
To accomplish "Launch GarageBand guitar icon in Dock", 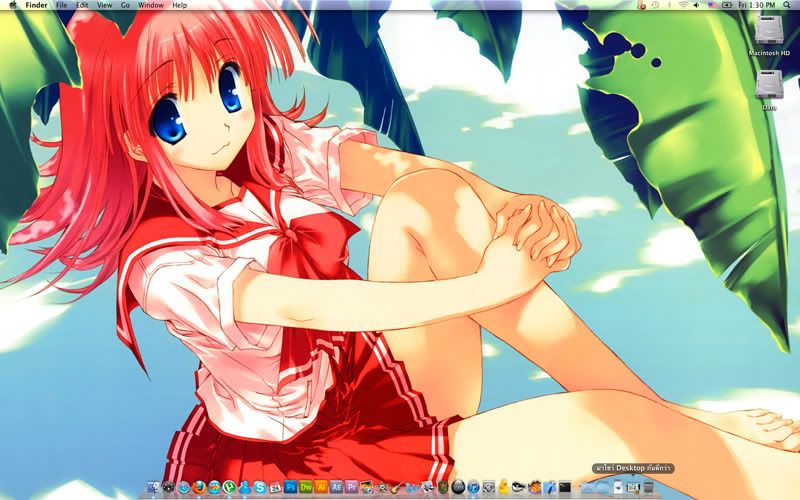I will [397, 488].
